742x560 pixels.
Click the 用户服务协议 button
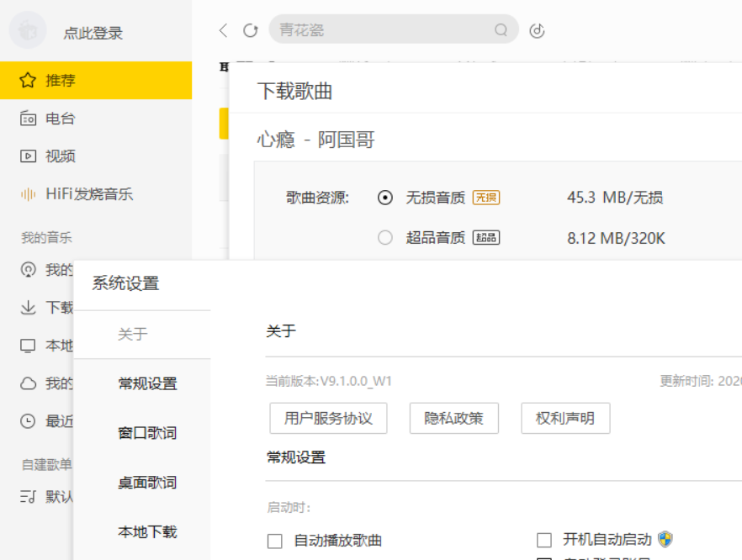pos(328,418)
